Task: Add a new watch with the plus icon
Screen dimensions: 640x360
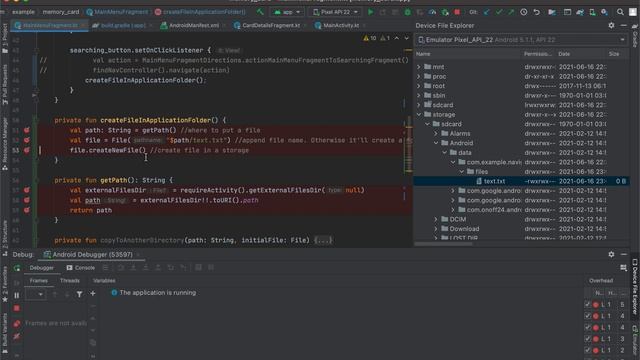Action: [93, 293]
